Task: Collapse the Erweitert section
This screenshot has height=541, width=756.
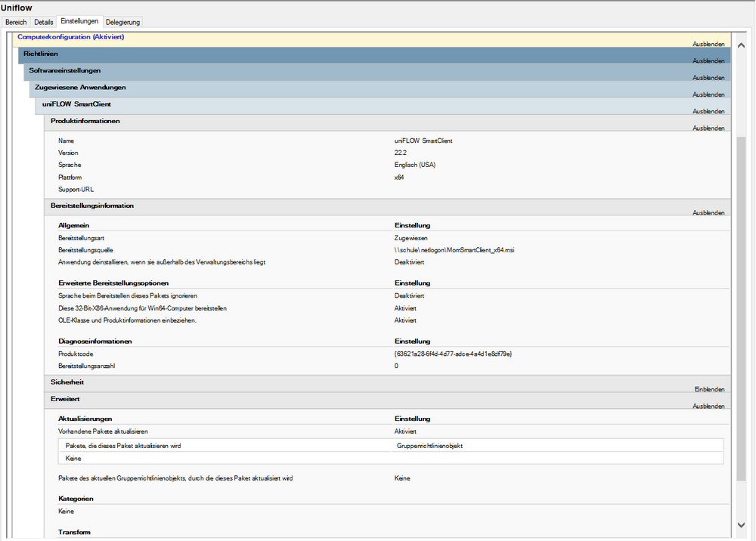Action: (708, 406)
